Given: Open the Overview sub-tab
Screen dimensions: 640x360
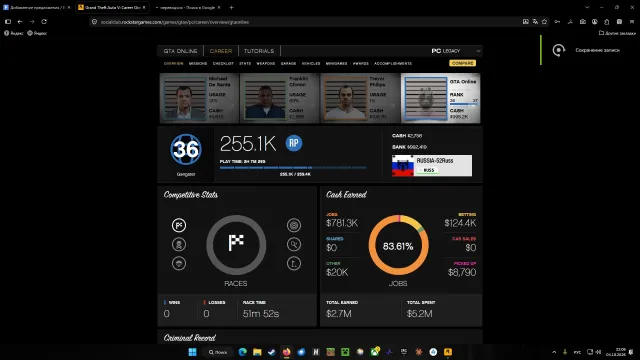Looking at the screenshot, I should click(173, 63).
